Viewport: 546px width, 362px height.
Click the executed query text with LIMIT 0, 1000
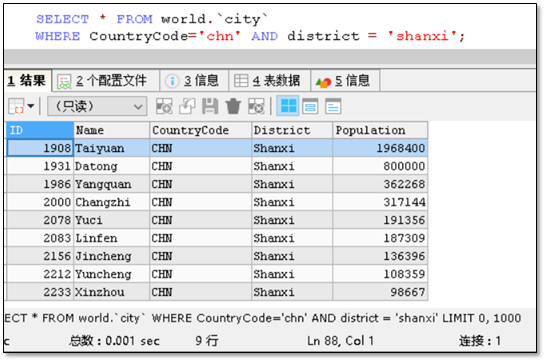(263, 318)
